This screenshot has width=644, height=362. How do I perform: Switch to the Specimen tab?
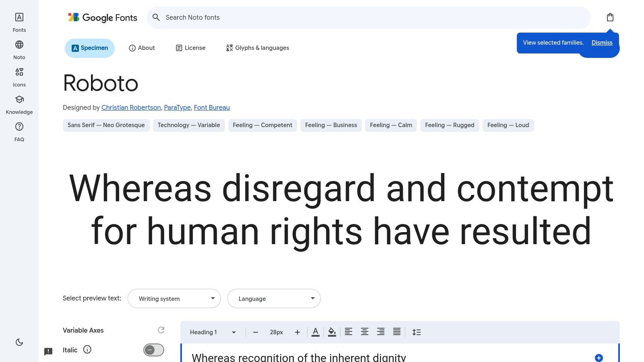[x=90, y=48]
